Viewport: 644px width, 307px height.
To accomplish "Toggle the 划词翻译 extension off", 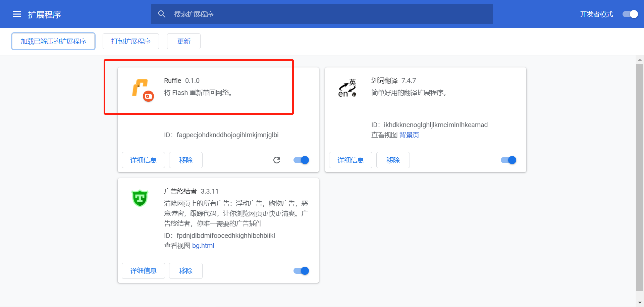I will pyautogui.click(x=508, y=160).
